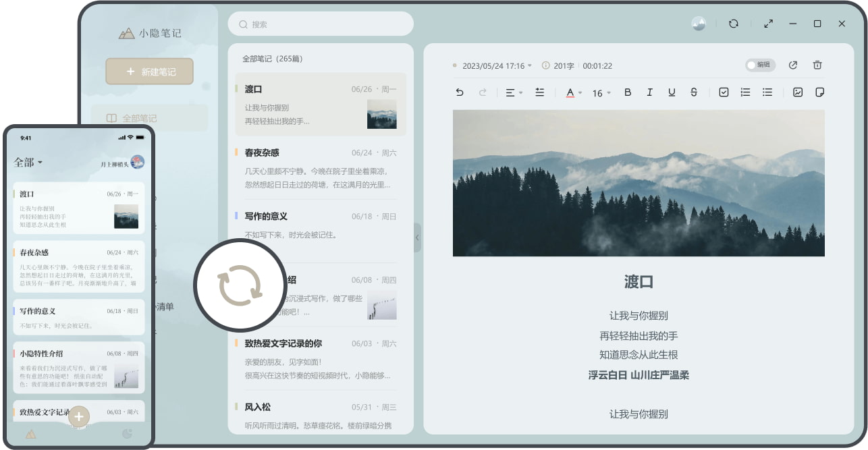Toggle bold formatting
Screen dimensions: 868x450
click(x=628, y=92)
